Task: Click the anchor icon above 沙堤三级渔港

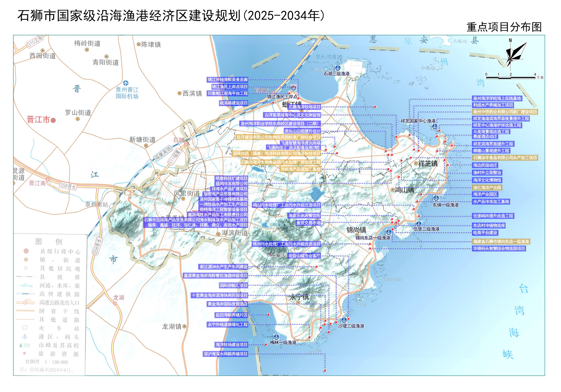Action: pyautogui.click(x=344, y=320)
